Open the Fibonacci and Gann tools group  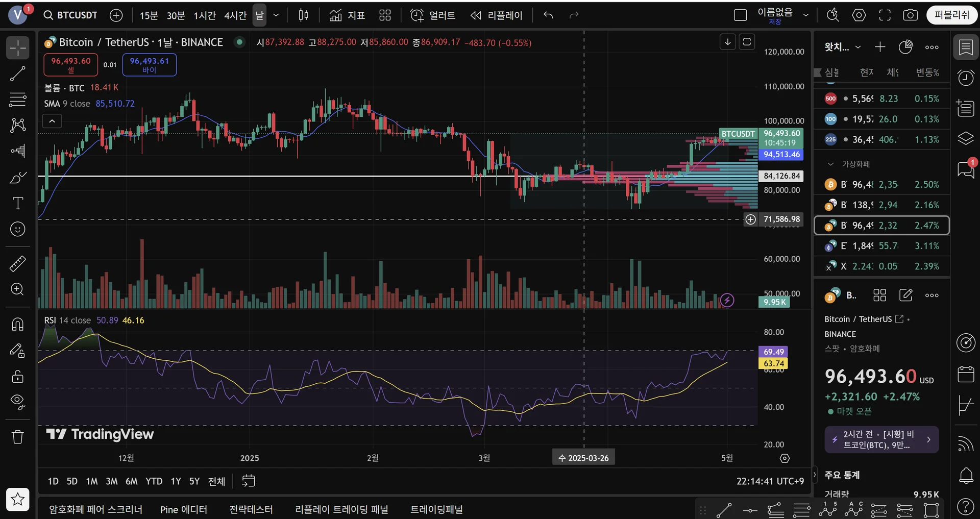click(18, 99)
